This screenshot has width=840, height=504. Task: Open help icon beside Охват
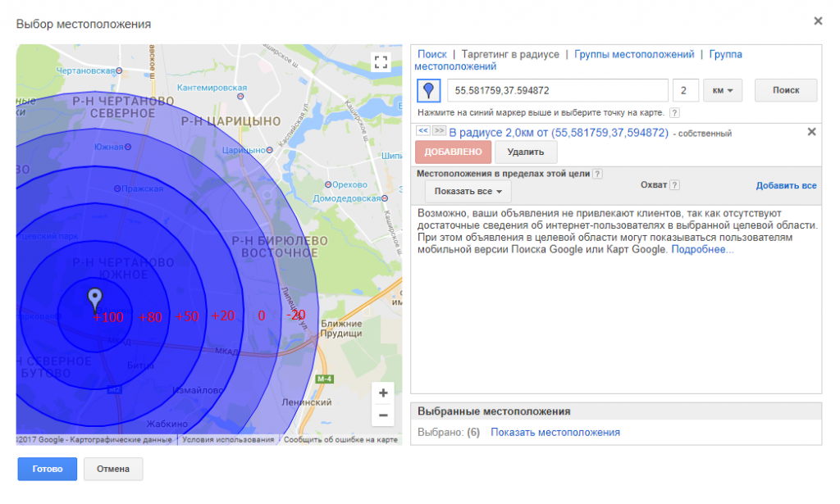point(674,185)
